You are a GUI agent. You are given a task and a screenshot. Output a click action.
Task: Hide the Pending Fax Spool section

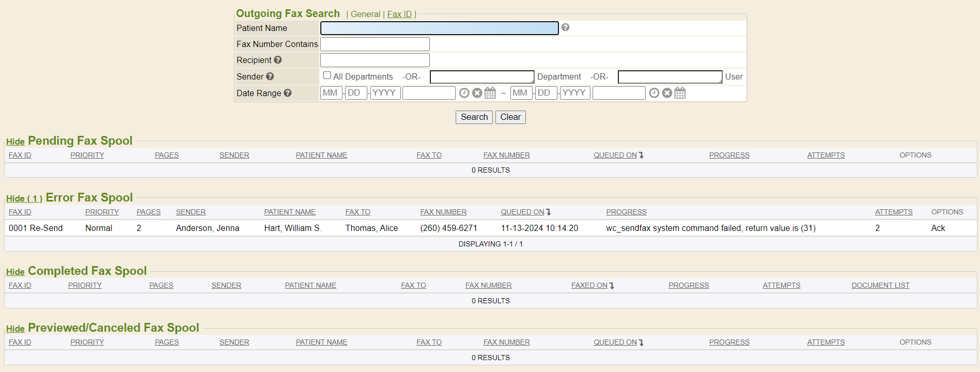[x=15, y=142]
